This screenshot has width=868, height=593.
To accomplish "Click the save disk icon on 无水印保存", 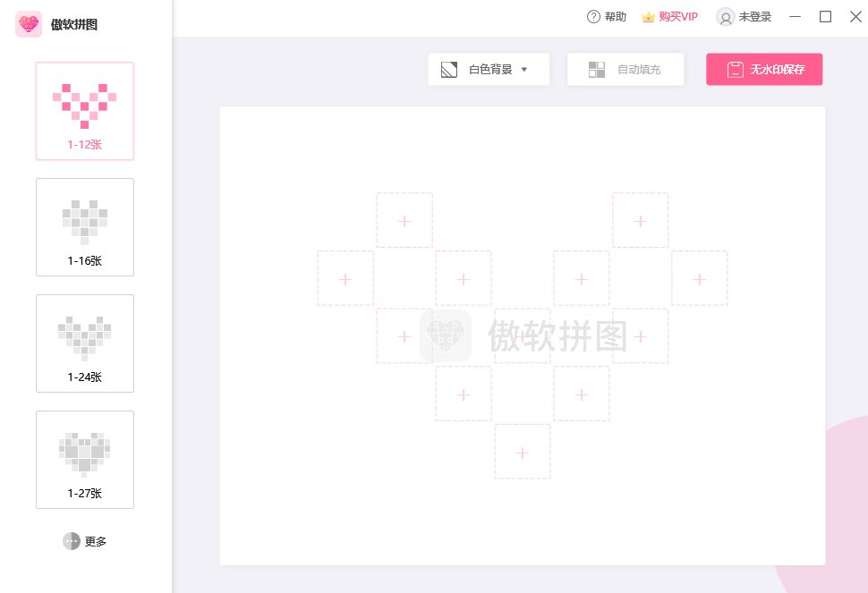I will [x=735, y=70].
